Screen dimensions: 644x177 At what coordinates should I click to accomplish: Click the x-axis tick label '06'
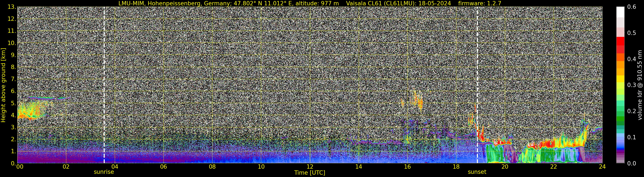(163, 167)
